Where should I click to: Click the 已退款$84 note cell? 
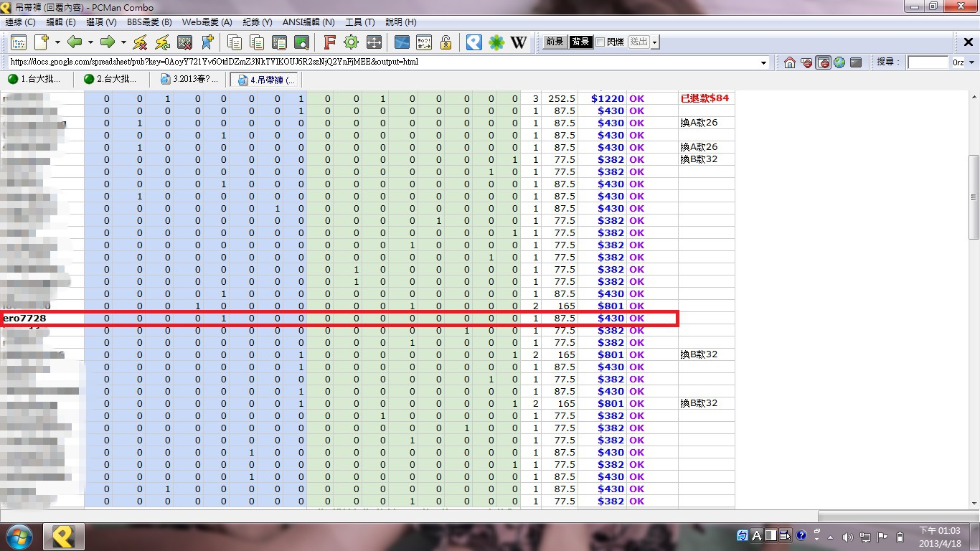[x=706, y=98]
